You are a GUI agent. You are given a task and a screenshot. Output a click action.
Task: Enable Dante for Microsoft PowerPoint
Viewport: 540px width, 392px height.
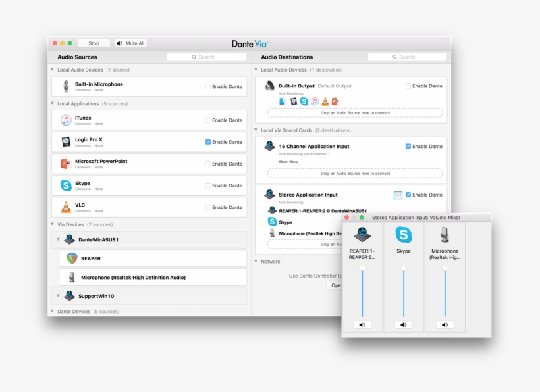pos(208,164)
